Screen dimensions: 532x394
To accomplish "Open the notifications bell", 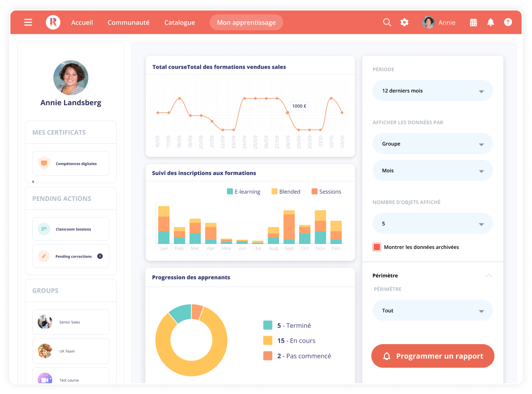I will [x=491, y=22].
